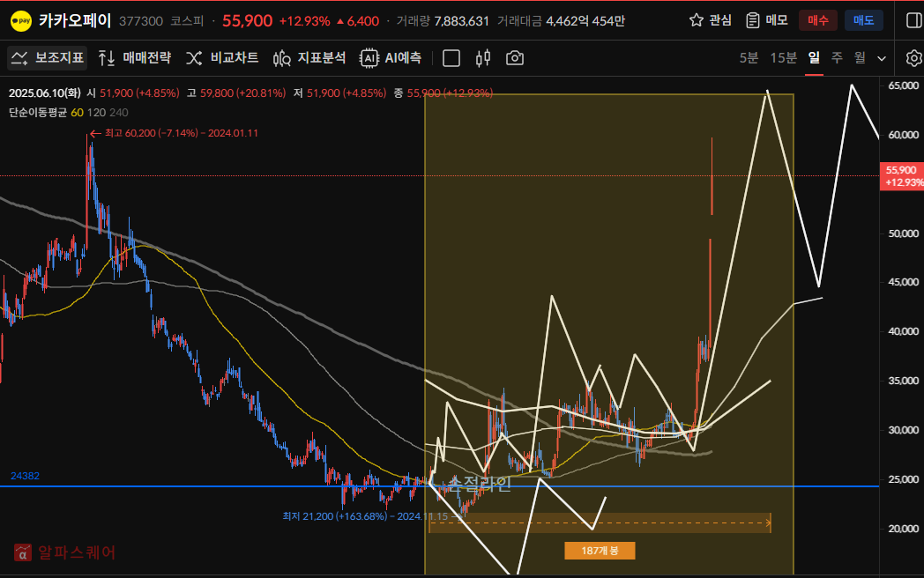Toggle the side panel layout icon

(913, 20)
